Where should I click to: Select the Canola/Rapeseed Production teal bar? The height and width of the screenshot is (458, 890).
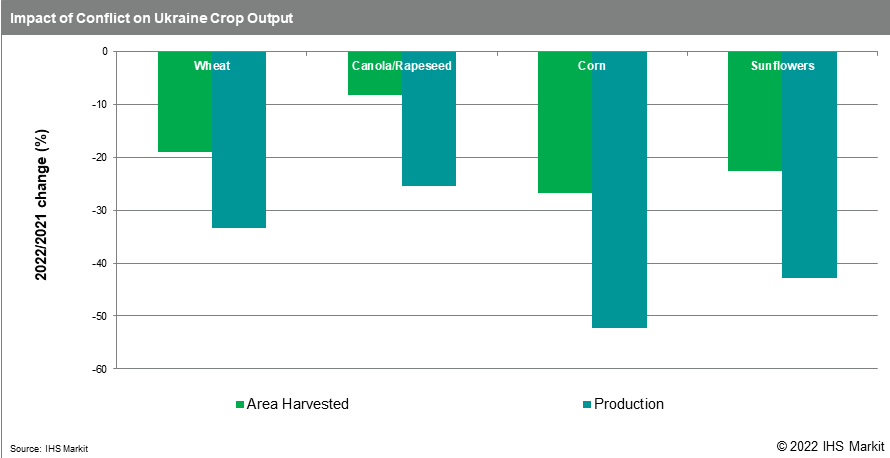[429, 130]
